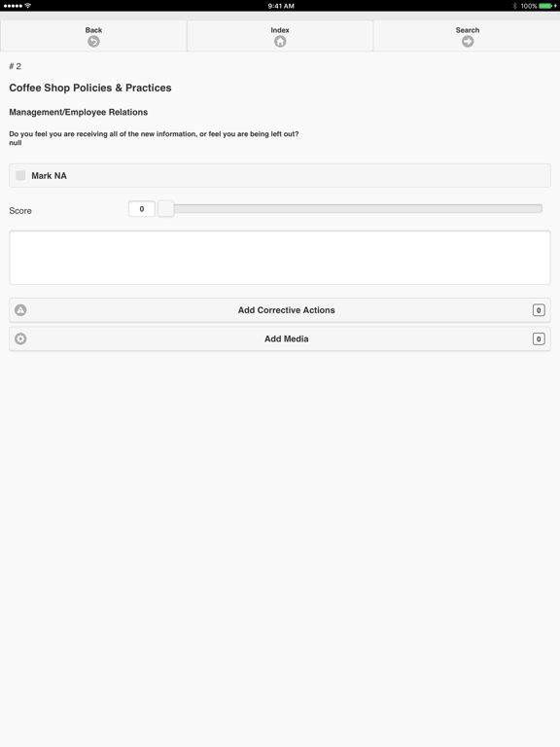Check the Mark NA checkbox
The width and height of the screenshot is (560, 747).
20,175
